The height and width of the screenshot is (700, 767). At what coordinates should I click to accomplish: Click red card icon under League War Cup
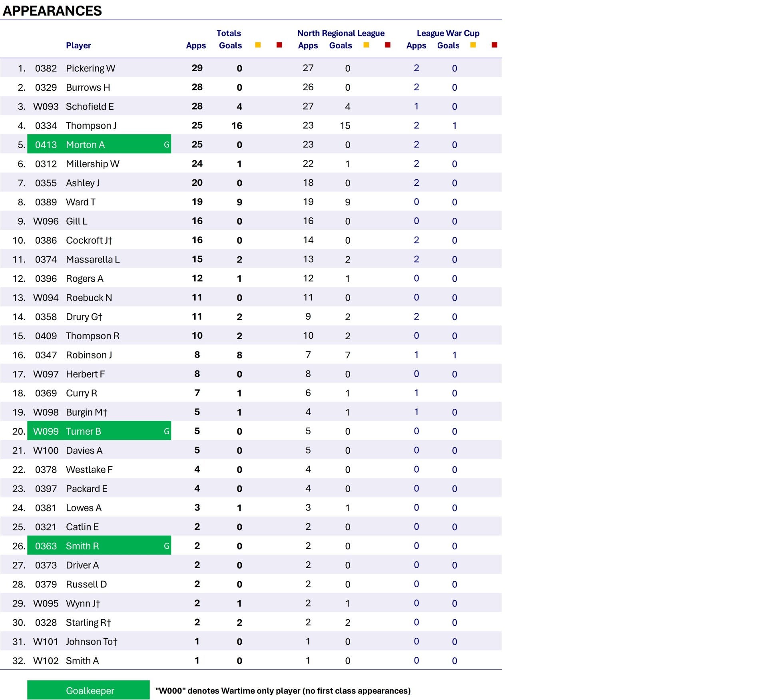(494, 45)
